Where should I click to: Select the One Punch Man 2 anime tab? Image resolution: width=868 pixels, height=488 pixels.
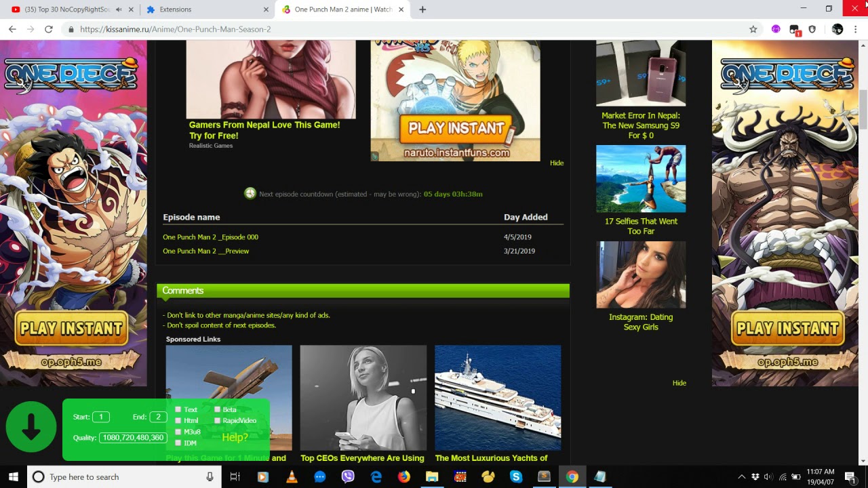coord(342,9)
